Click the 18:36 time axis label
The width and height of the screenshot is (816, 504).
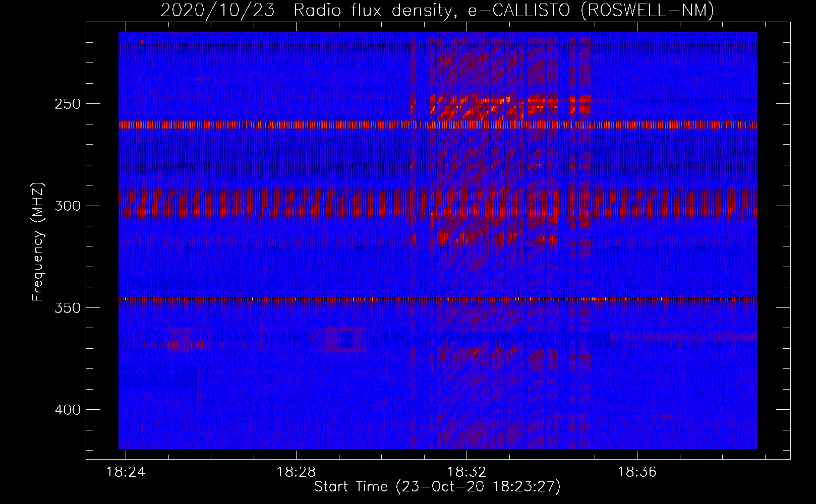tap(637, 472)
